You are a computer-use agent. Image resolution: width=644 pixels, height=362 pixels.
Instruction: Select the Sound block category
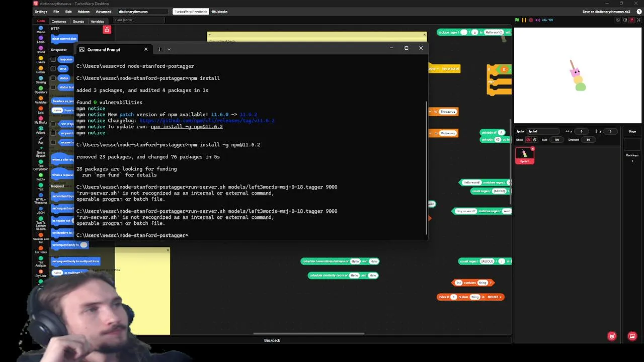pyautogui.click(x=41, y=50)
